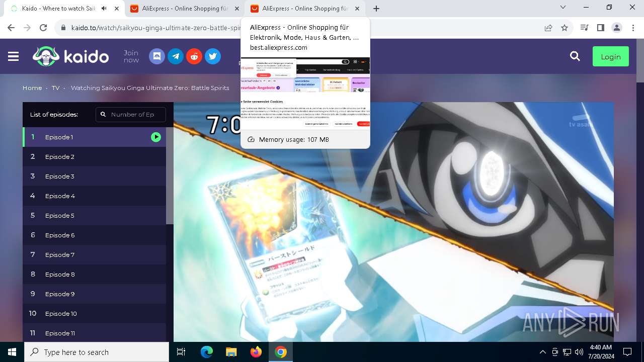Select Episode 1 in the list
This screenshot has height=362, width=644.
(94, 137)
